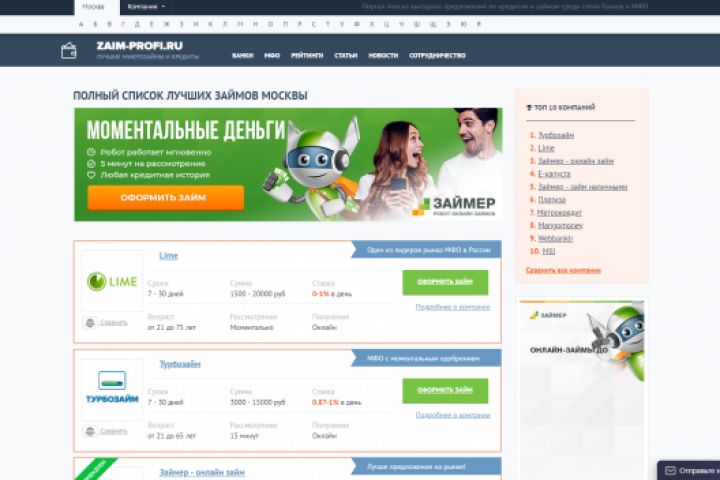The width and height of the screenshot is (720, 480).
Task: Click the 3000 - 15000 руб amount
Action: click(258, 402)
